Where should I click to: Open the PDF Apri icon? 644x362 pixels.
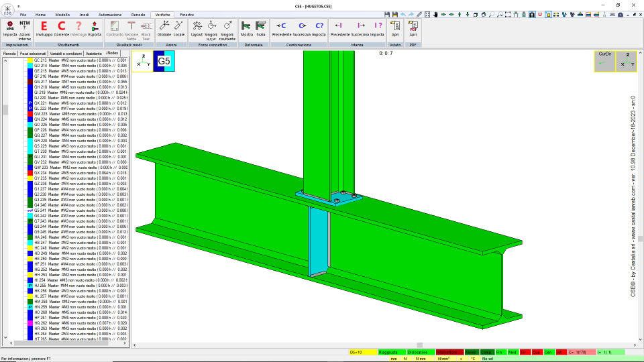pyautogui.click(x=413, y=29)
